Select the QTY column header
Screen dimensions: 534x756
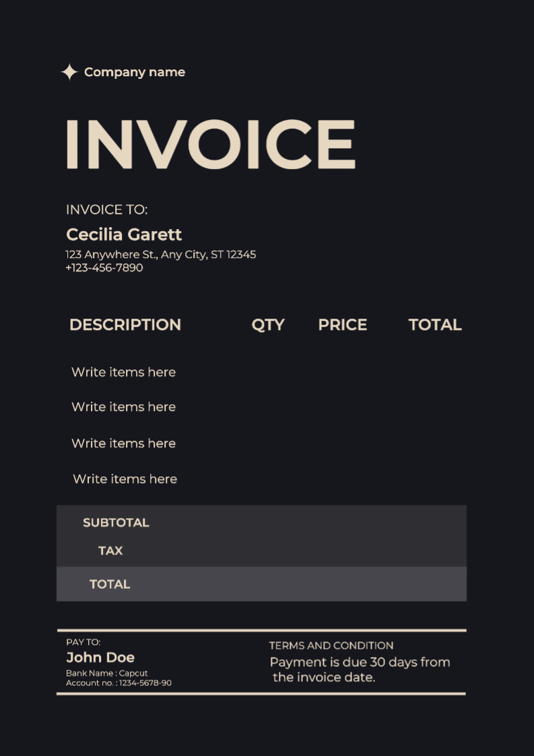pyautogui.click(x=268, y=325)
